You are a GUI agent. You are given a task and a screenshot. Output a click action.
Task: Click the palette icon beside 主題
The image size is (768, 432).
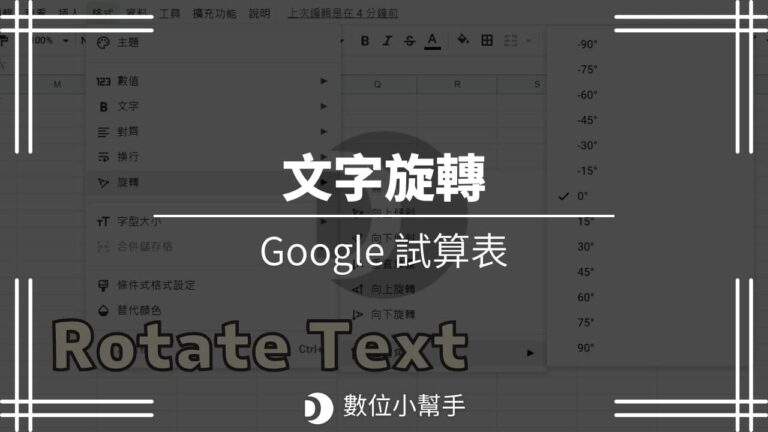click(x=103, y=43)
